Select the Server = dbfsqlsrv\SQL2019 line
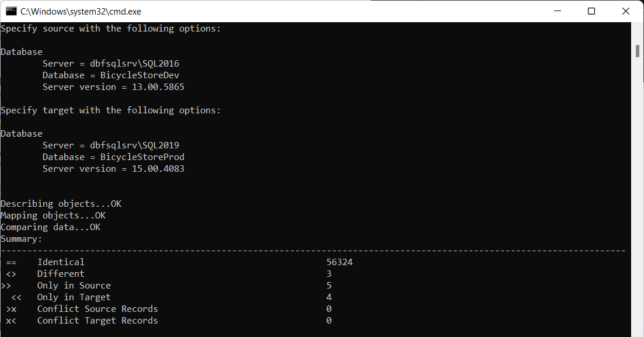Image resolution: width=644 pixels, height=337 pixels. tap(110, 145)
